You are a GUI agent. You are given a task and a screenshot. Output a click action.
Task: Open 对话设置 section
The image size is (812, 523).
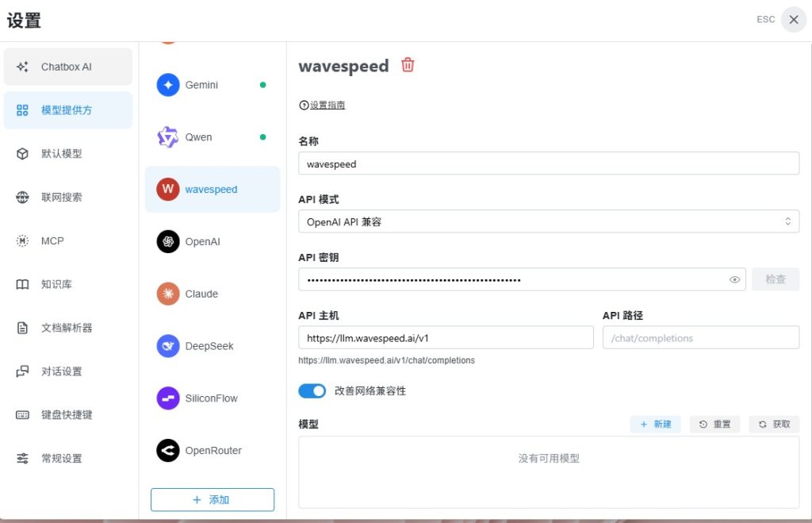(68, 371)
